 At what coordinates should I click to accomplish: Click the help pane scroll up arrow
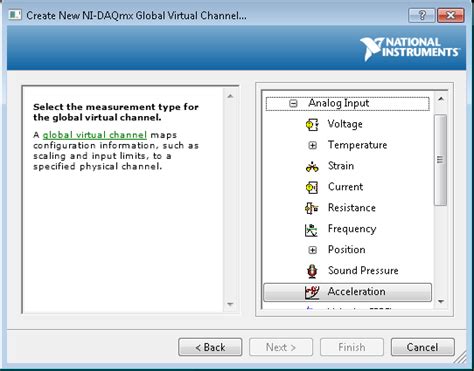click(x=230, y=96)
